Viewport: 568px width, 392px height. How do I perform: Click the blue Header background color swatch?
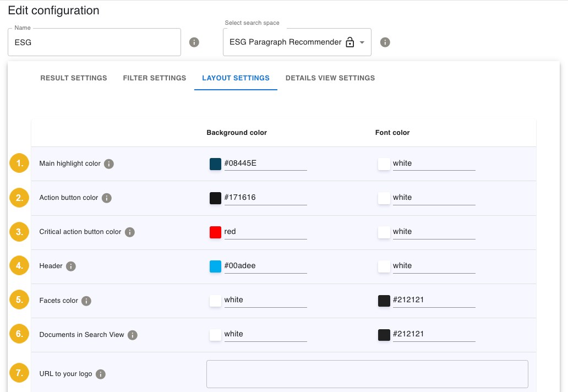[215, 266]
